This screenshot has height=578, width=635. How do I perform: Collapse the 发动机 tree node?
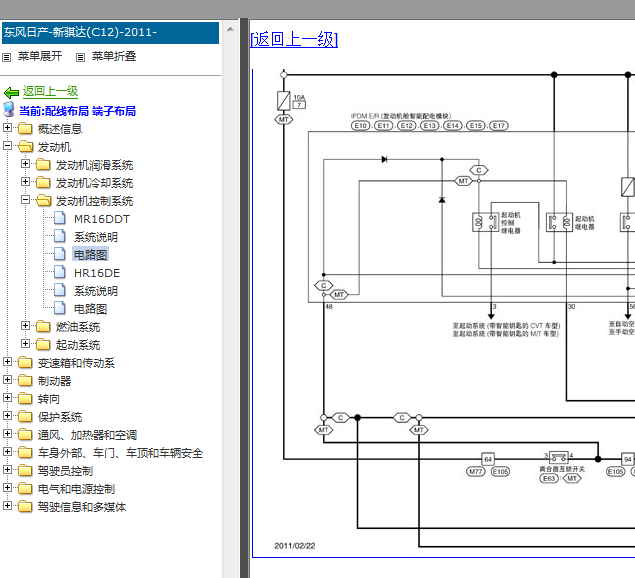7,145
